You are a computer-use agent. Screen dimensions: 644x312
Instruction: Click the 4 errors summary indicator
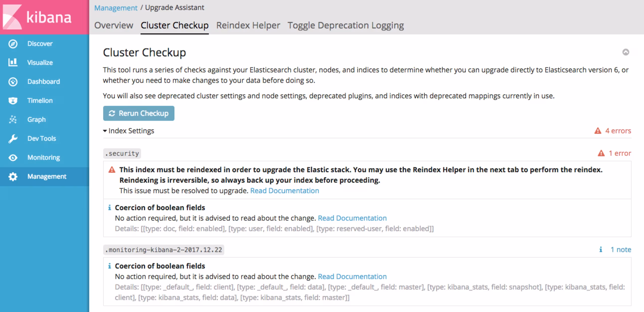coord(613,131)
